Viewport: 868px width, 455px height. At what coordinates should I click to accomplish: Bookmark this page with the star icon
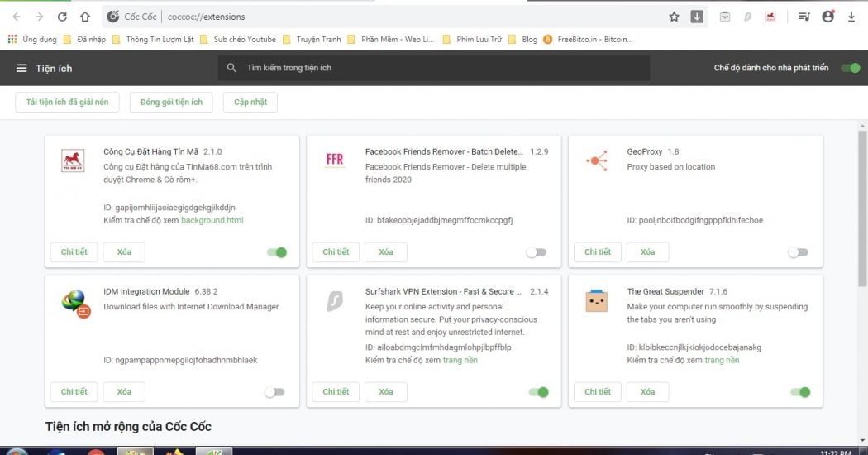(674, 17)
